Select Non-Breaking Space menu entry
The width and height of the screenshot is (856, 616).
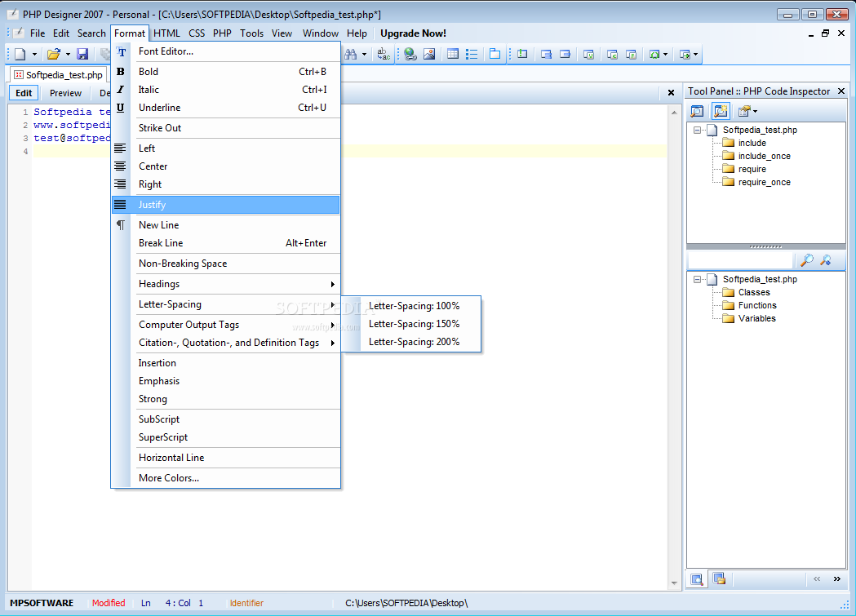226,264
